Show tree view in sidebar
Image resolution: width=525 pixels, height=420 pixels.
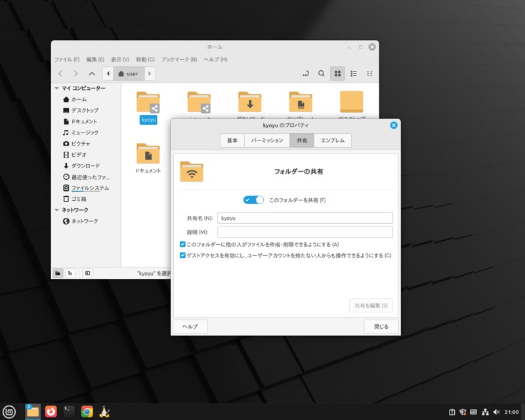(70, 273)
